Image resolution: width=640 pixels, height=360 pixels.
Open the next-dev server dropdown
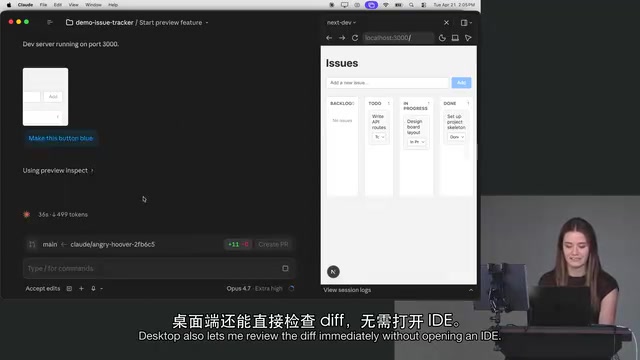click(341, 22)
